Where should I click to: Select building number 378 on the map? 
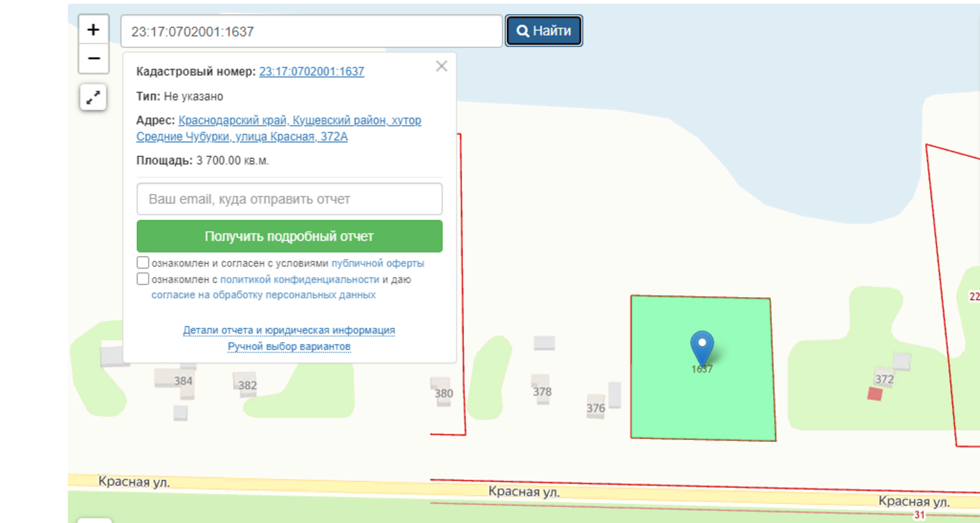coord(542,392)
